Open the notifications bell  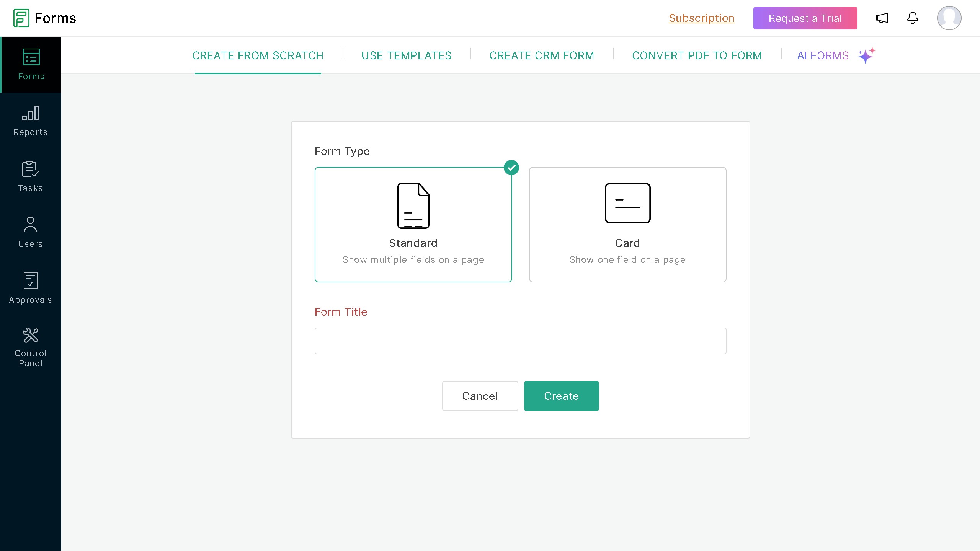point(912,18)
